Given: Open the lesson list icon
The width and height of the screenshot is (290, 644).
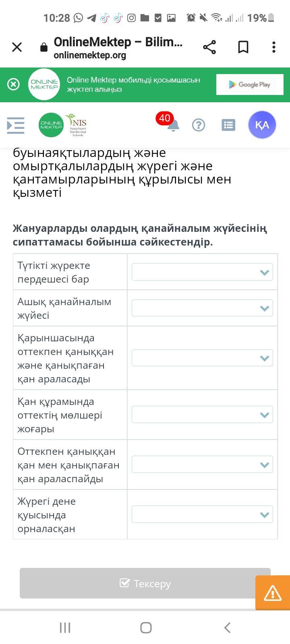Looking at the screenshot, I should (x=228, y=125).
